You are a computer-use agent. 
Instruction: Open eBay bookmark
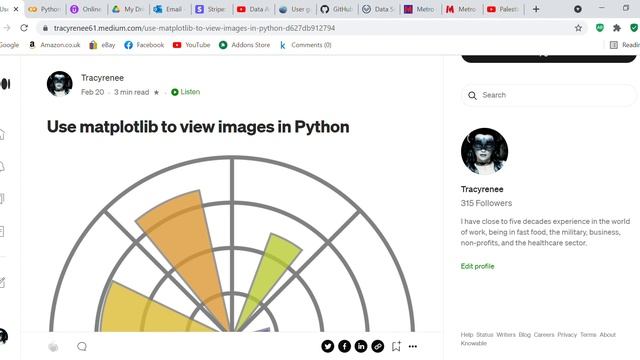(x=102, y=45)
